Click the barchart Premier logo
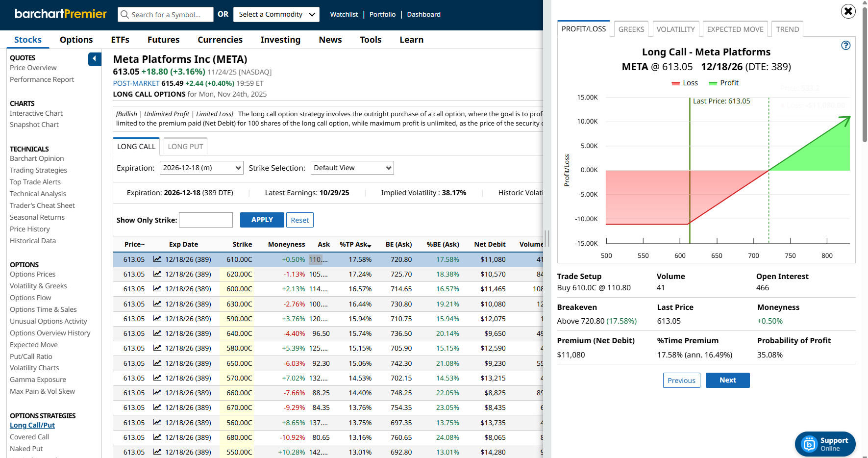 coord(61,14)
